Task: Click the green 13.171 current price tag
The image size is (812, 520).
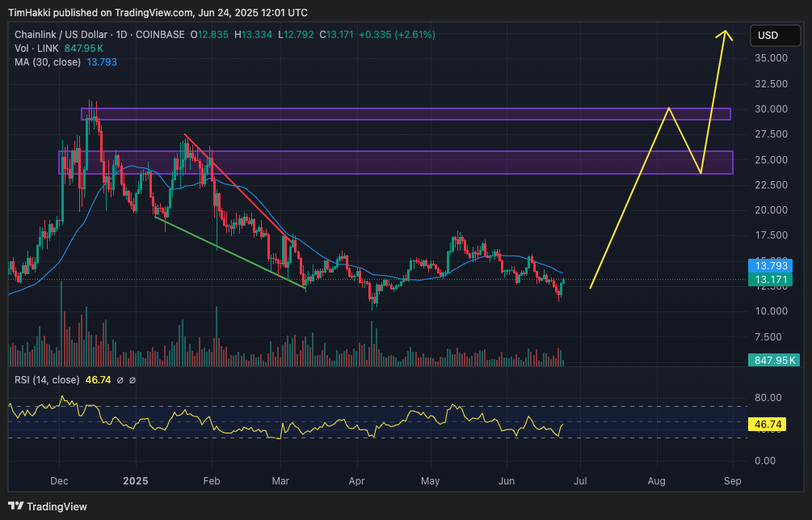Action: click(x=771, y=280)
